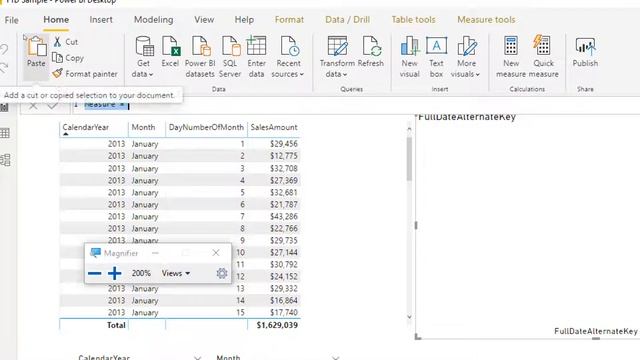
Task: Click the table vertical scrollbar thumb
Action: tap(409, 158)
